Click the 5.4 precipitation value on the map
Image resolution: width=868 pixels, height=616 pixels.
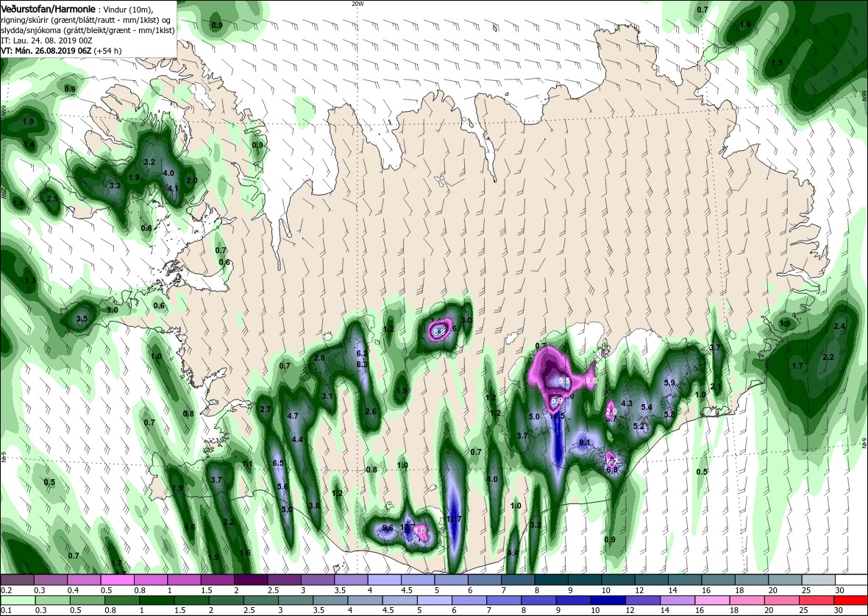(647, 407)
